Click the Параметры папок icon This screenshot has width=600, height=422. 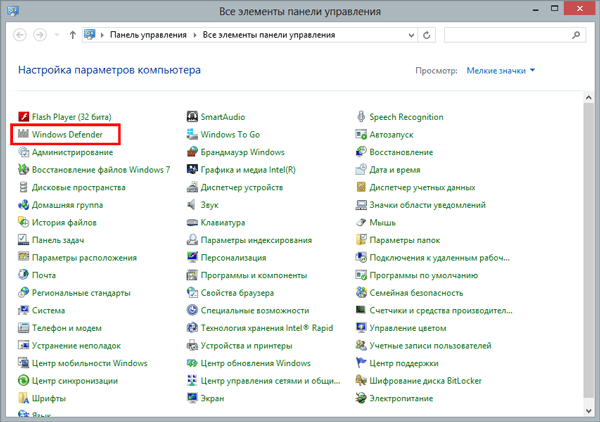tap(361, 240)
